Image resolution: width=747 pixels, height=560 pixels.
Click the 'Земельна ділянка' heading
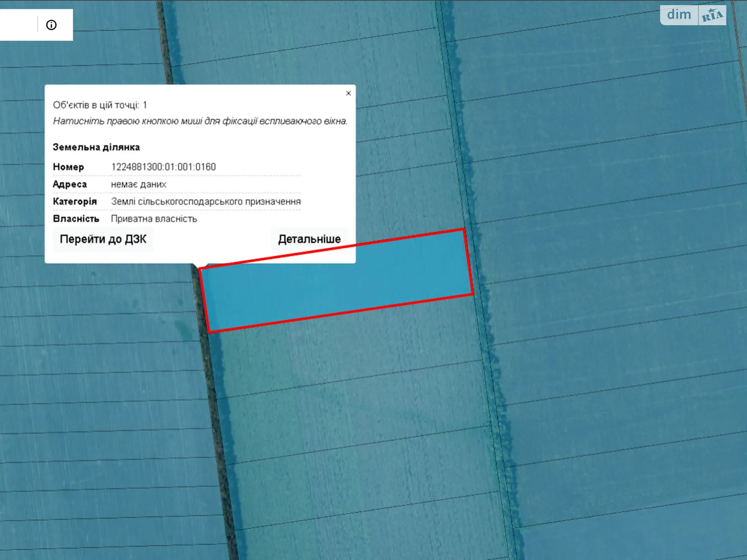(96, 147)
